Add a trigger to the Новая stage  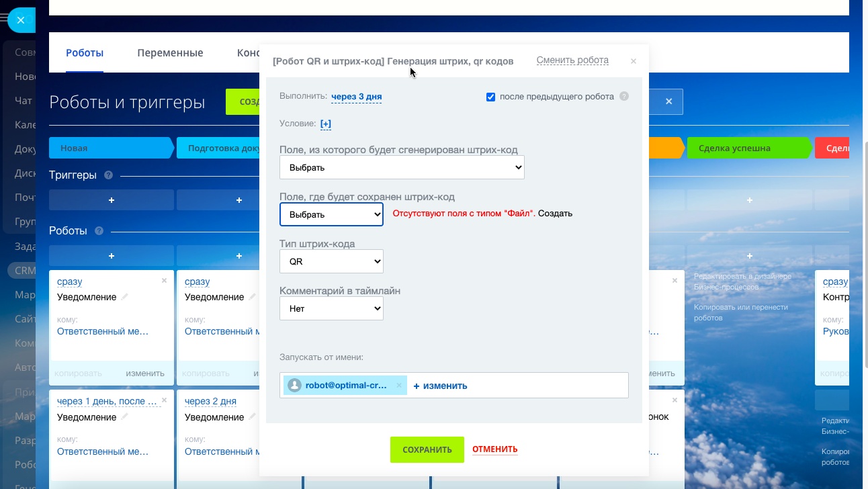[112, 200]
